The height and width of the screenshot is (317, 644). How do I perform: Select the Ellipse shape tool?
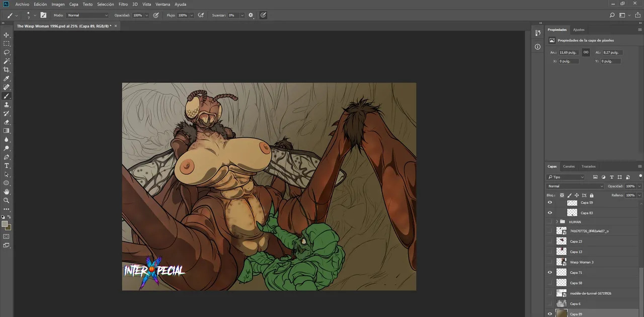click(x=7, y=183)
